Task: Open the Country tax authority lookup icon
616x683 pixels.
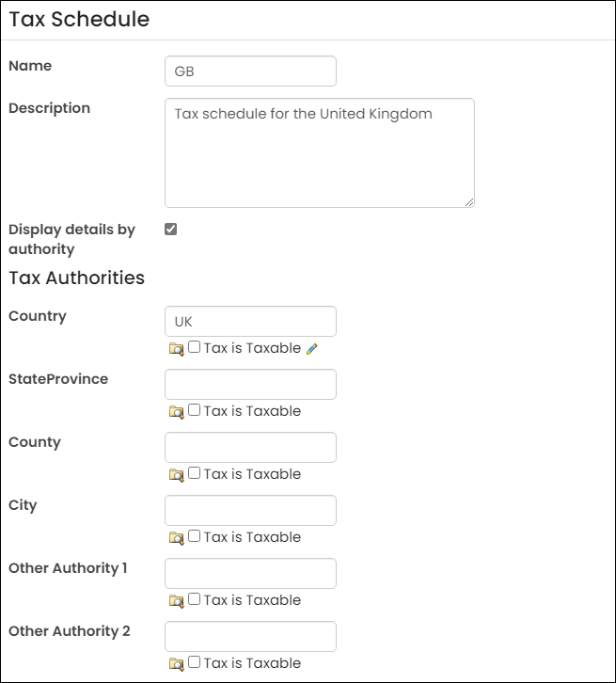Action: (176, 349)
